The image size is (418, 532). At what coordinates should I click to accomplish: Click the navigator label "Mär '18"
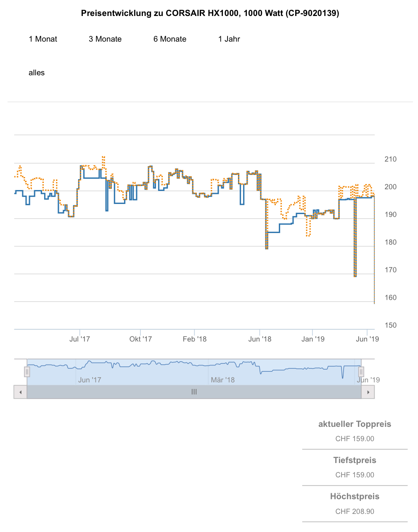point(223,380)
